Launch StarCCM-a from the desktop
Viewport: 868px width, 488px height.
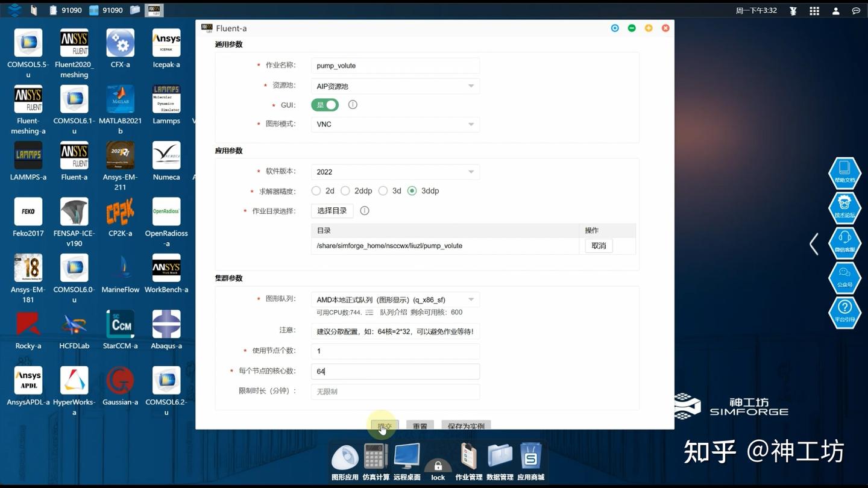121,324
